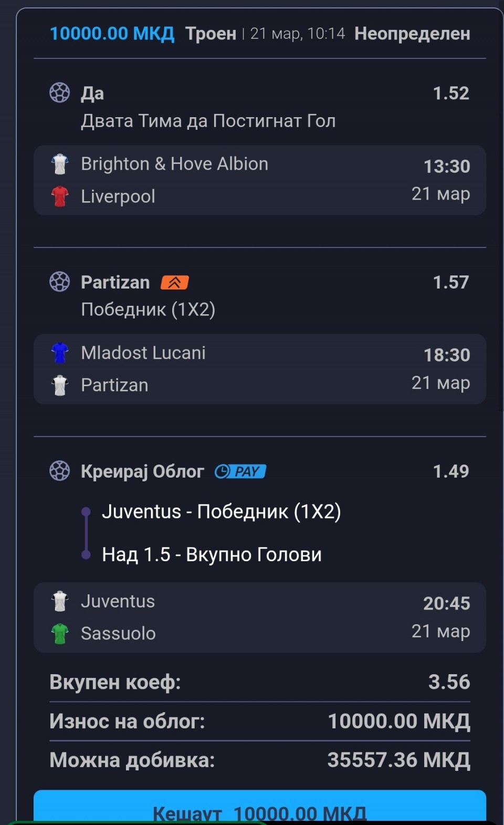Click the Троен bet type label

coord(211,34)
